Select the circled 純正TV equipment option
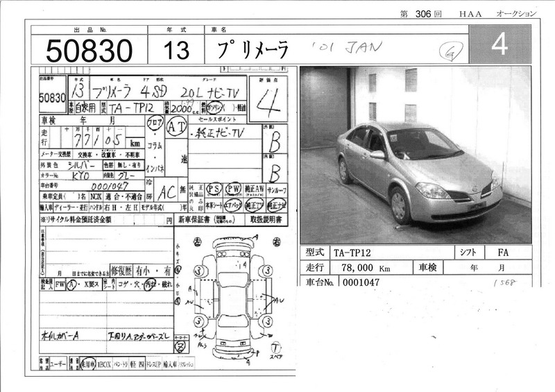The image size is (555, 392). coord(255,205)
